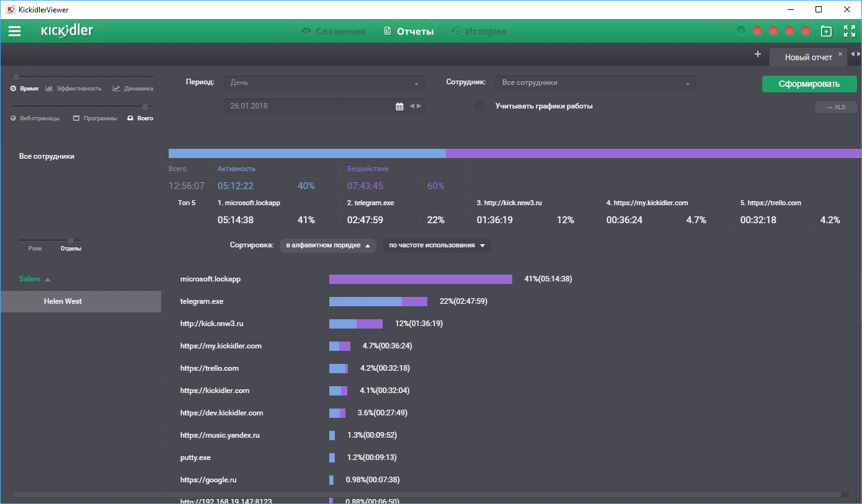Select the Эффективность report mode

(x=73, y=89)
